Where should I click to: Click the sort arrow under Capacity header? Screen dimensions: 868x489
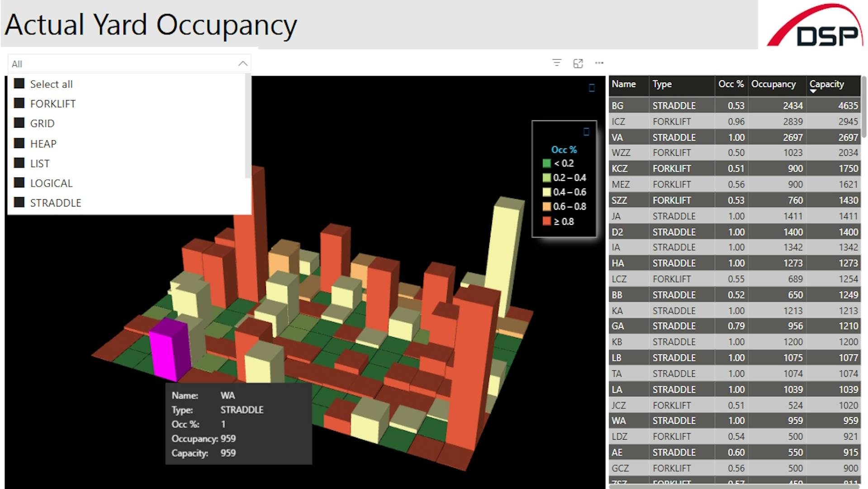813,91
